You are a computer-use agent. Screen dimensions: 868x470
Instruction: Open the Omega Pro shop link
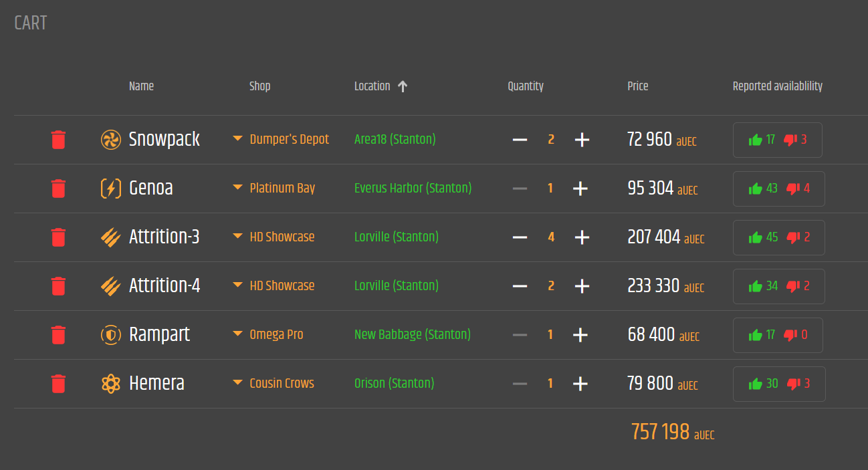click(x=276, y=334)
